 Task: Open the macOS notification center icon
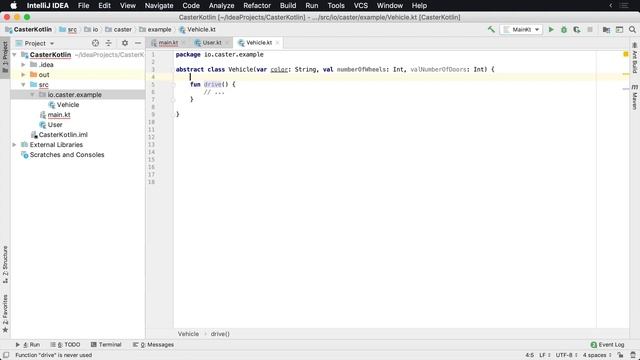click(624, 6)
